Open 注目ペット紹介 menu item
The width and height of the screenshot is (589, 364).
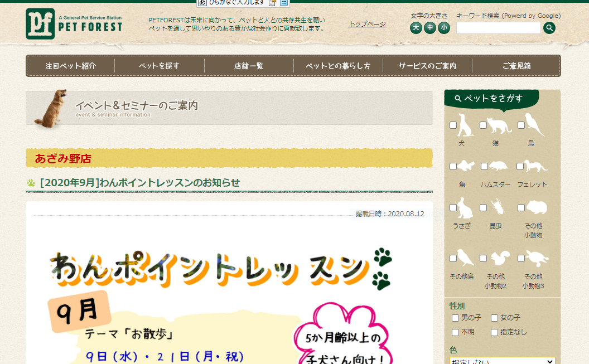70,66
